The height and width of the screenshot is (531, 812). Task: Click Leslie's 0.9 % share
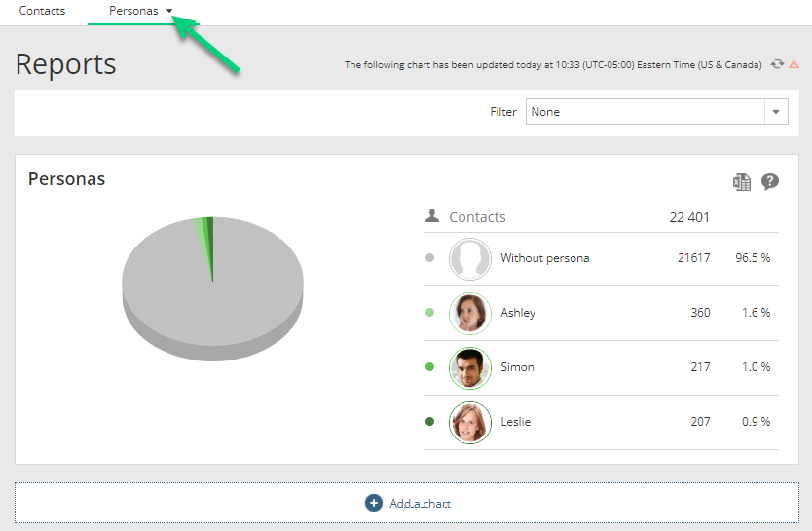[757, 421]
